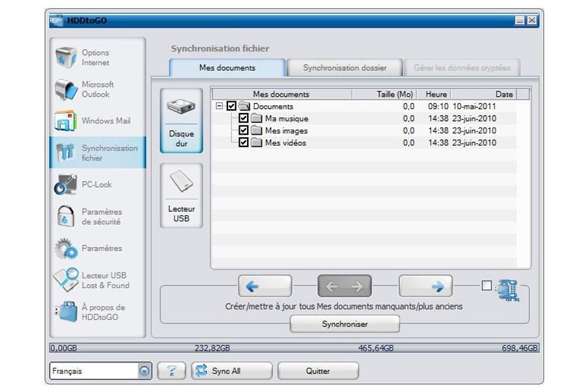
Task: Click the 0,00GB capacity label
Action: (64, 348)
